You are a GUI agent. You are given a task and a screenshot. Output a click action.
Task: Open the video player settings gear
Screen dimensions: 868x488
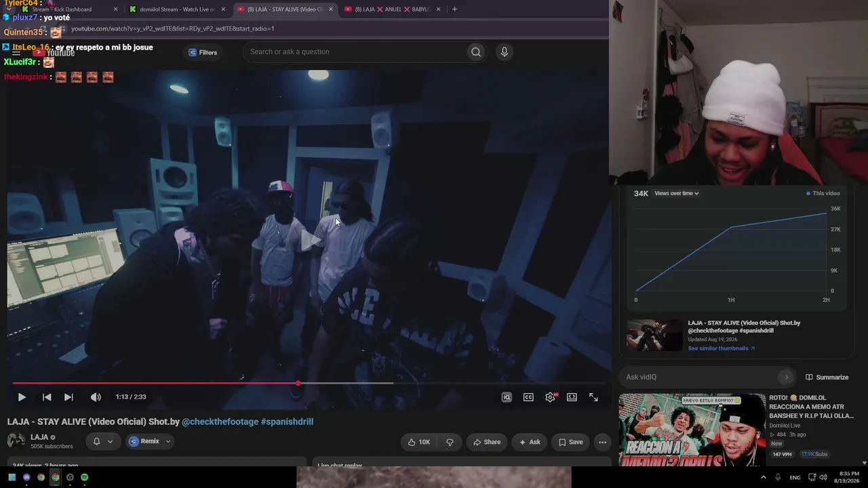(551, 397)
